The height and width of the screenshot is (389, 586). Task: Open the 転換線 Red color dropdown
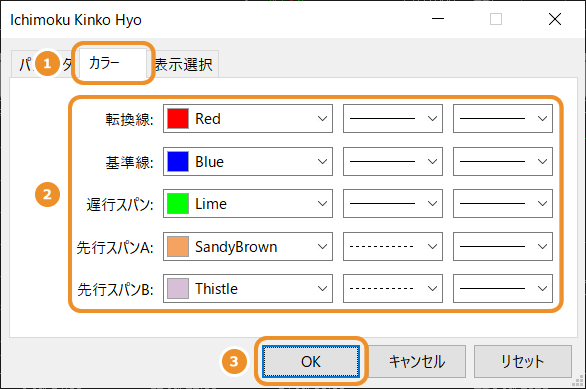pos(248,118)
